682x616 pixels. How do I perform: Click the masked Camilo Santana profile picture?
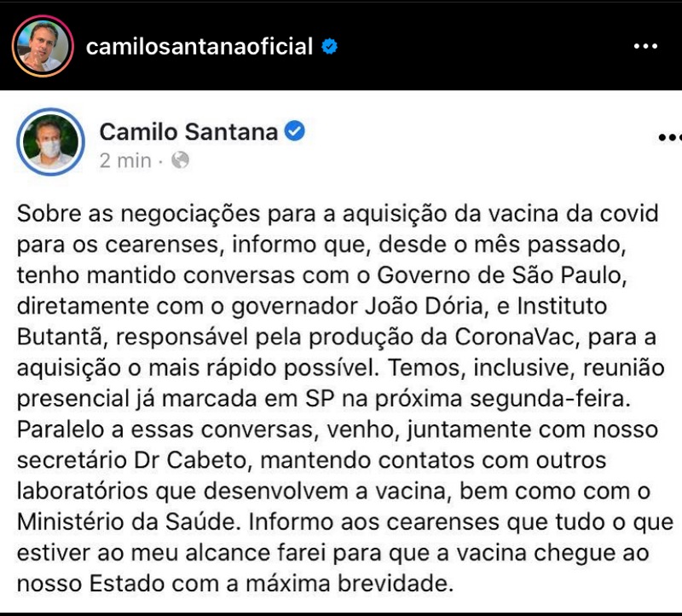coord(50,141)
